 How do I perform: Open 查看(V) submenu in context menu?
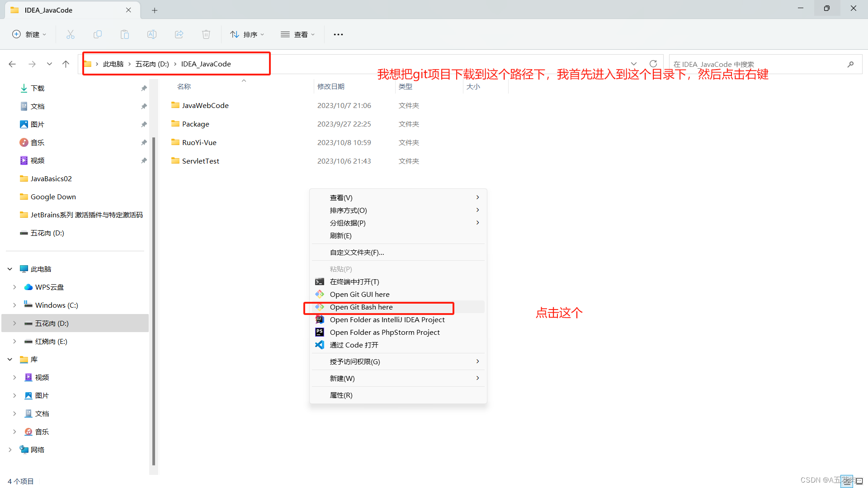(398, 197)
